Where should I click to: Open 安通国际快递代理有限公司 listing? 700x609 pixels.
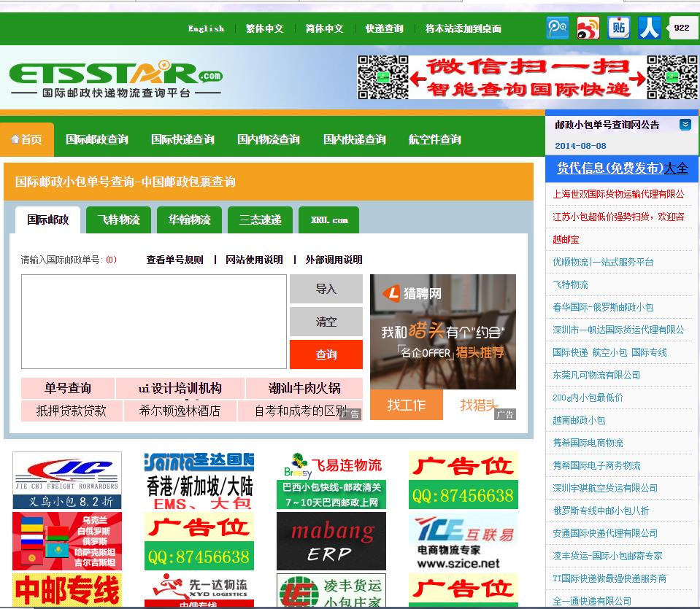(605, 533)
